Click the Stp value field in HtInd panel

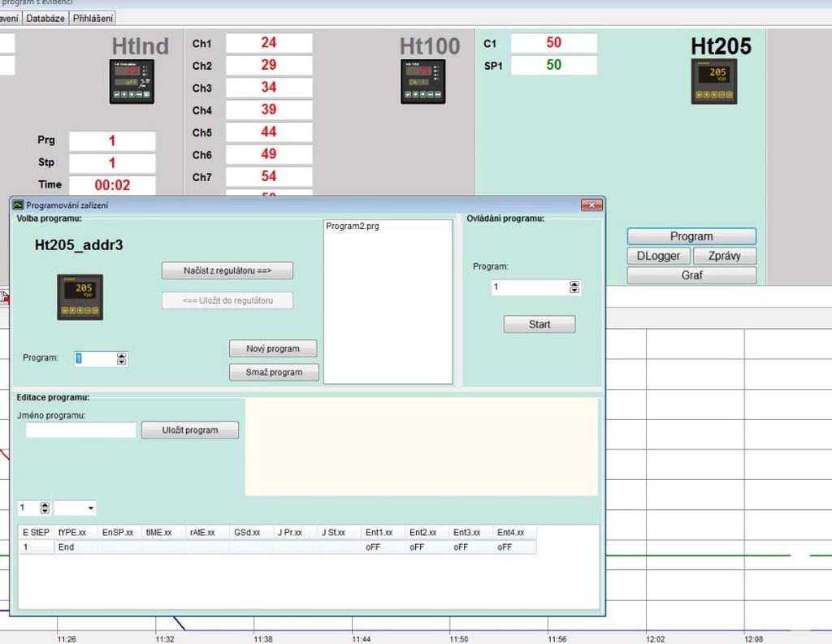coord(112,163)
